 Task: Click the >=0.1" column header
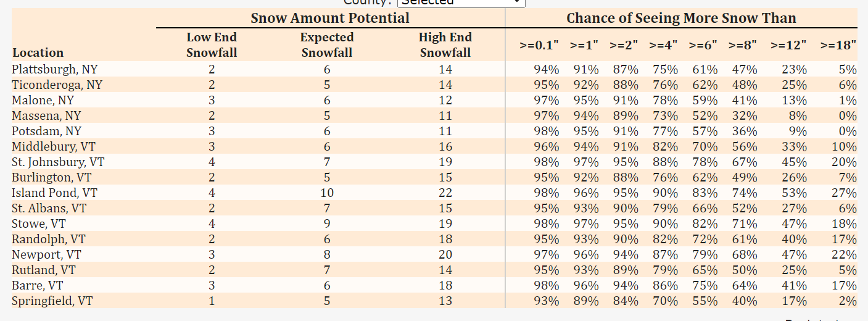pos(539,45)
